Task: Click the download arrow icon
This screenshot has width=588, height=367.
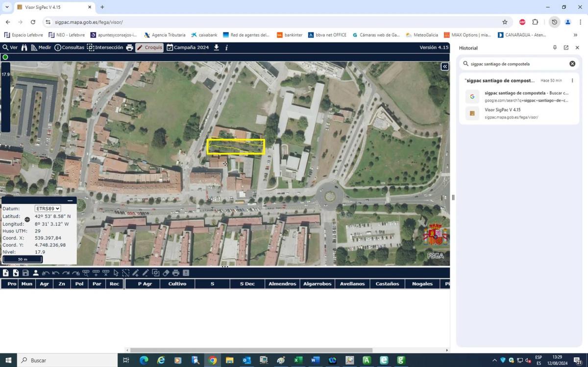Action: [x=217, y=48]
